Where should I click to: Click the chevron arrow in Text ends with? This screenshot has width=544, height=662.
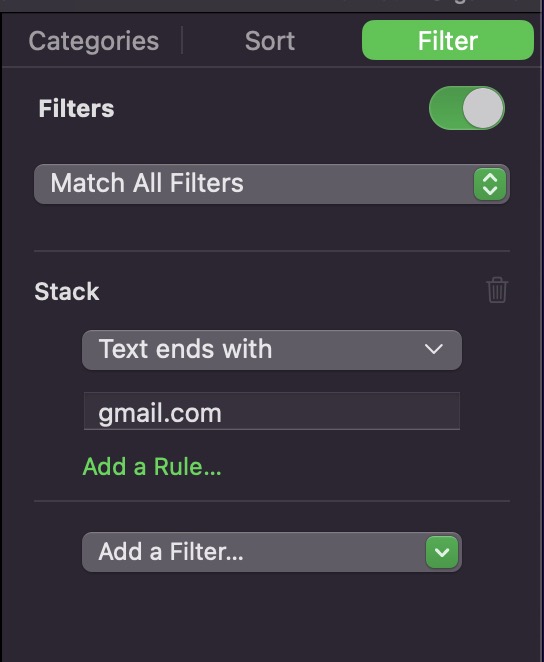433,349
